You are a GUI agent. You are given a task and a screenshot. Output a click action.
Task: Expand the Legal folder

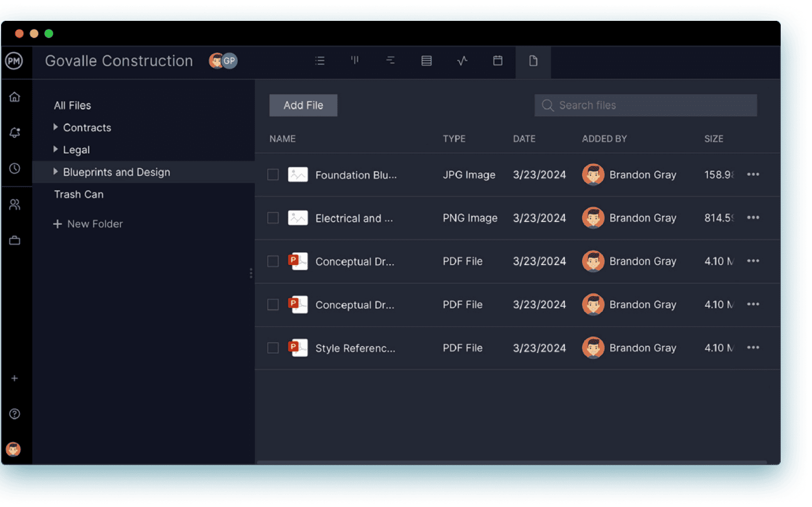[57, 150]
